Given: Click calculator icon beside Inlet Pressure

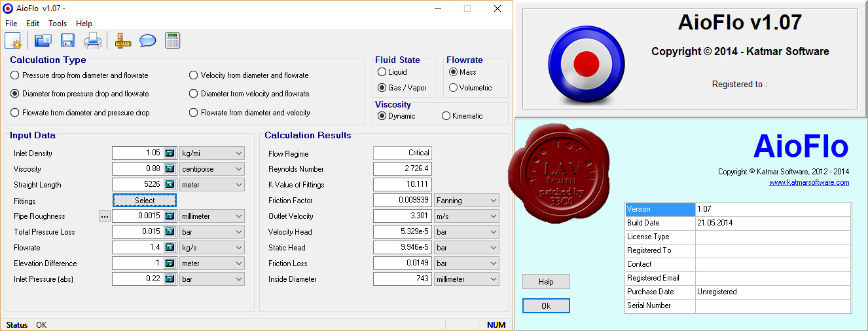Looking at the screenshot, I should (x=170, y=279).
